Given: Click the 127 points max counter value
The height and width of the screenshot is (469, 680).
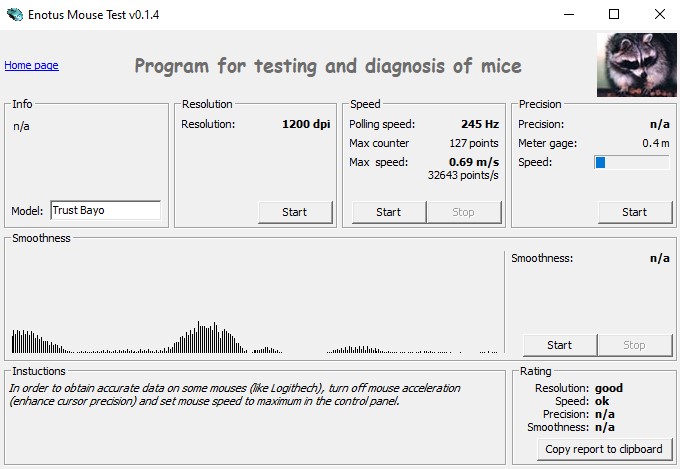Looking at the screenshot, I should pos(474,143).
